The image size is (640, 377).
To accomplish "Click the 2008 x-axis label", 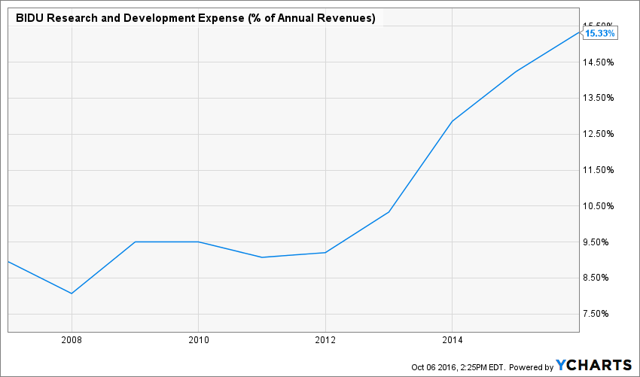I will (72, 340).
